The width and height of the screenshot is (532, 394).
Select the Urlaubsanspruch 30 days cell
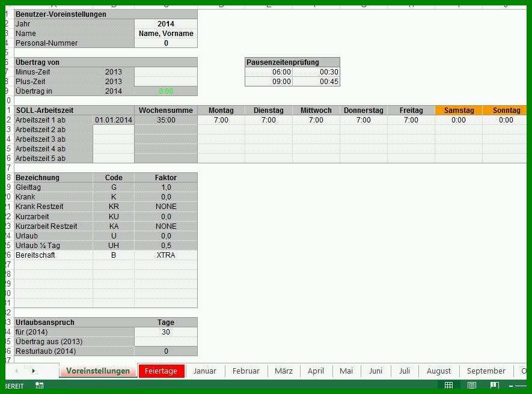point(166,332)
